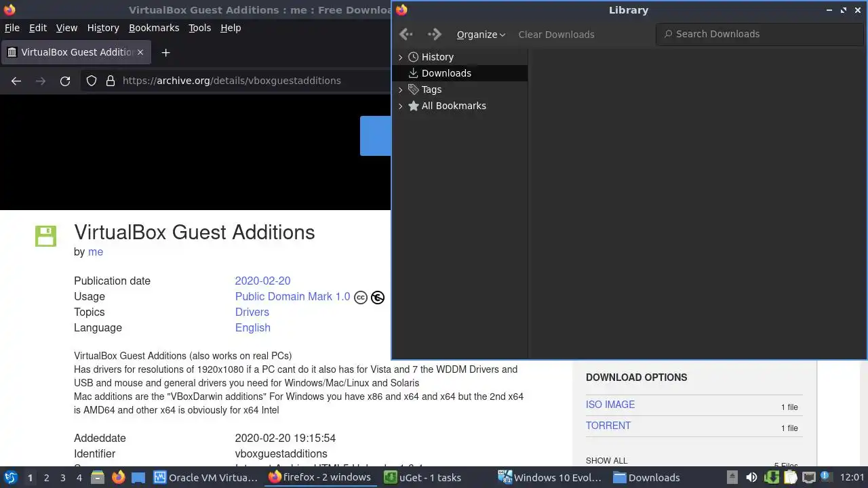Open the Edit menu in Firefox
868x488 pixels.
pyautogui.click(x=38, y=28)
